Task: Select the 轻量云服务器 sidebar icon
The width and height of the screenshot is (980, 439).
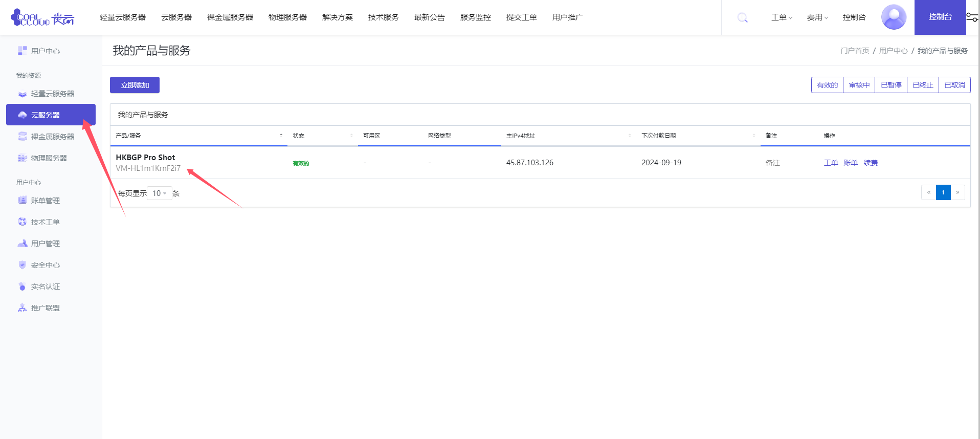Action: [23, 94]
